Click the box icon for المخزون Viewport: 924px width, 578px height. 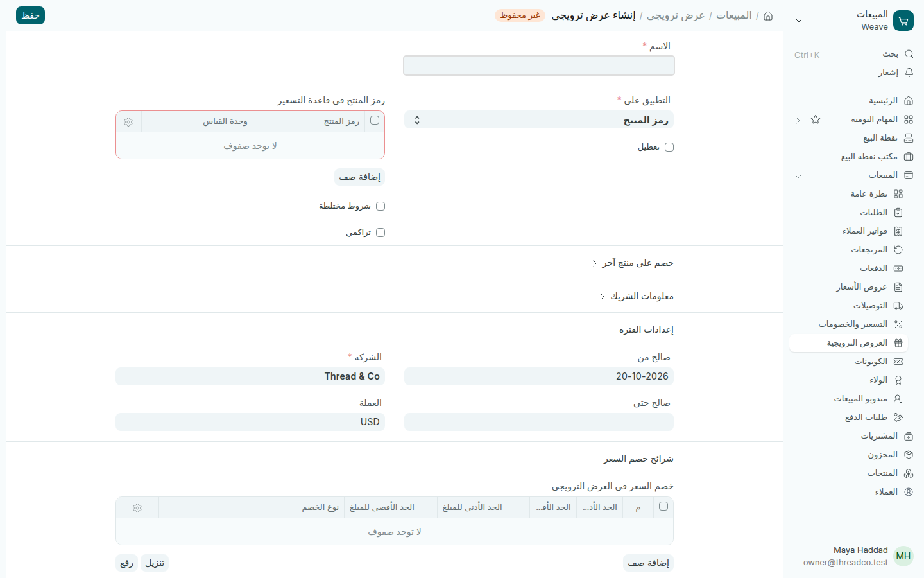(909, 455)
